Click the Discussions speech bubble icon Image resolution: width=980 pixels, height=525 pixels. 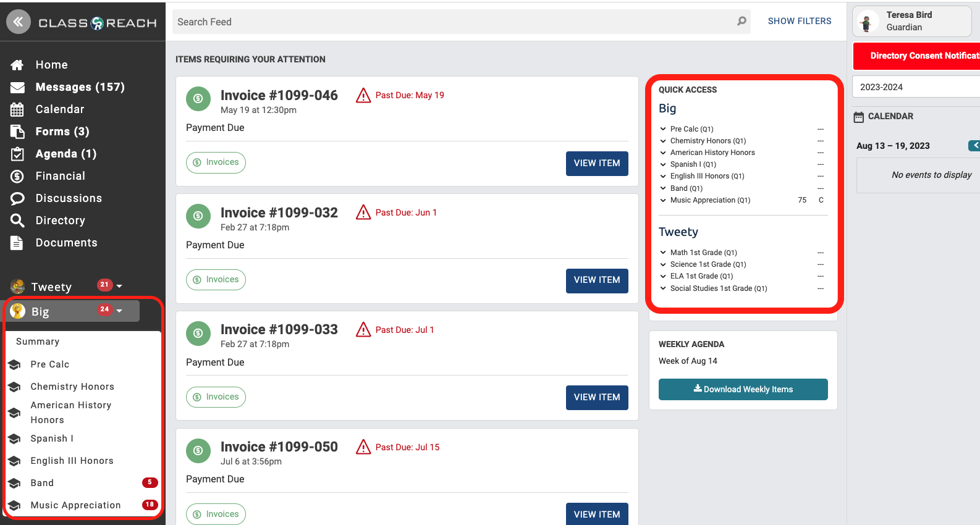(x=17, y=198)
